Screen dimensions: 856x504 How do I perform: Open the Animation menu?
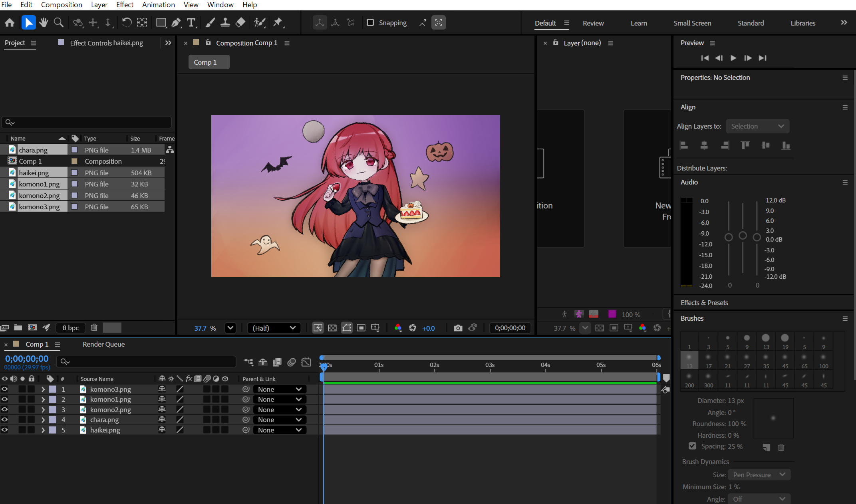(158, 5)
